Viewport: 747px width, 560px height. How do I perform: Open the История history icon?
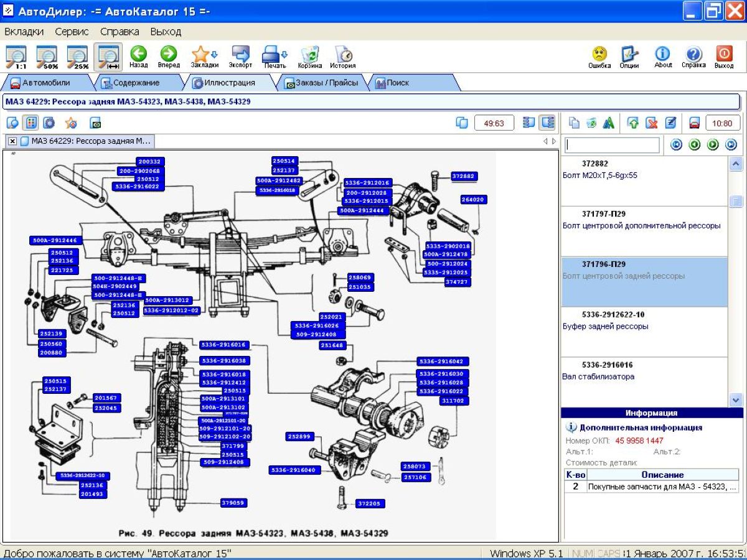pyautogui.click(x=343, y=57)
